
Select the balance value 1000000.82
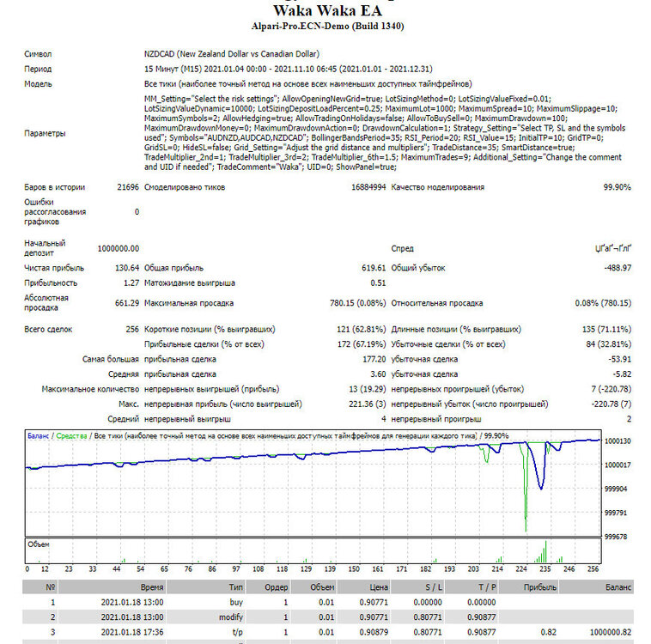pyautogui.click(x=611, y=632)
